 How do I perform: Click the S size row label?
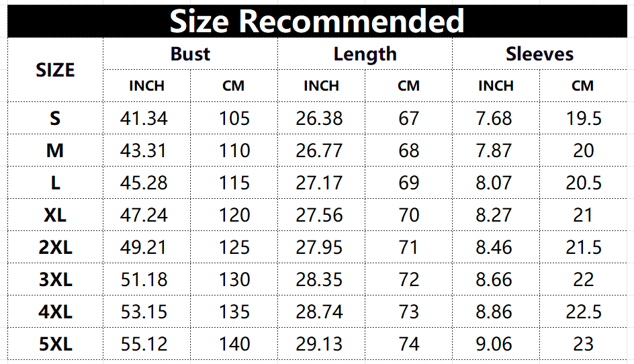[x=55, y=119]
